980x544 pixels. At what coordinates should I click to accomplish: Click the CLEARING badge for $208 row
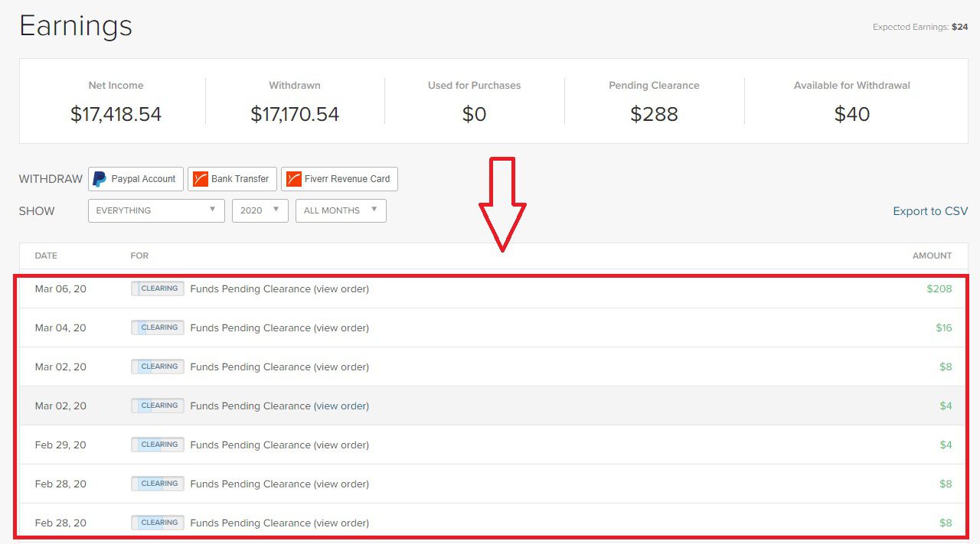tap(158, 288)
